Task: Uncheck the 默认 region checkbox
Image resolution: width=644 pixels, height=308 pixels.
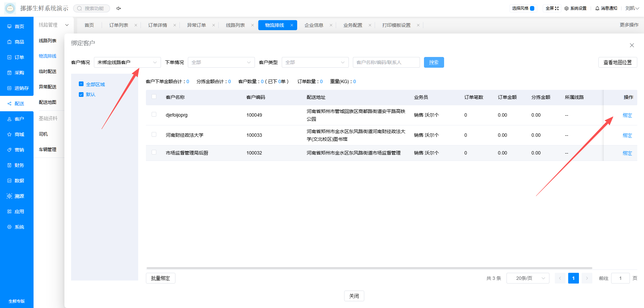Action: (81, 95)
